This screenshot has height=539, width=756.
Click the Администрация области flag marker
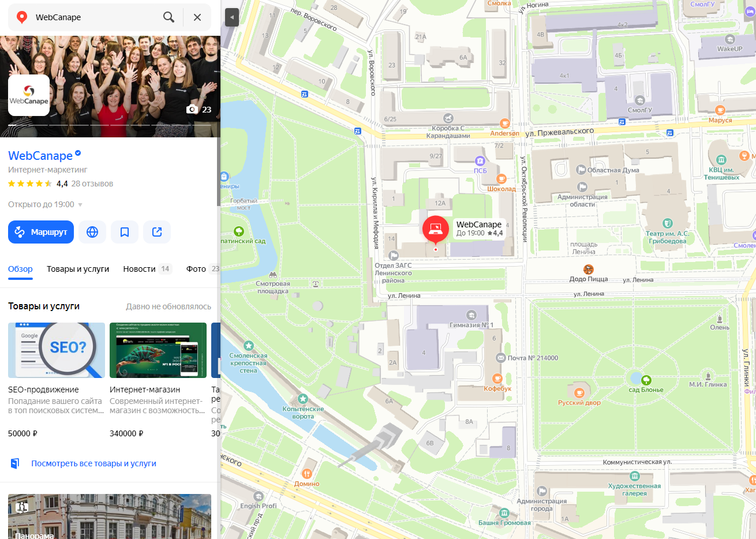click(582, 187)
